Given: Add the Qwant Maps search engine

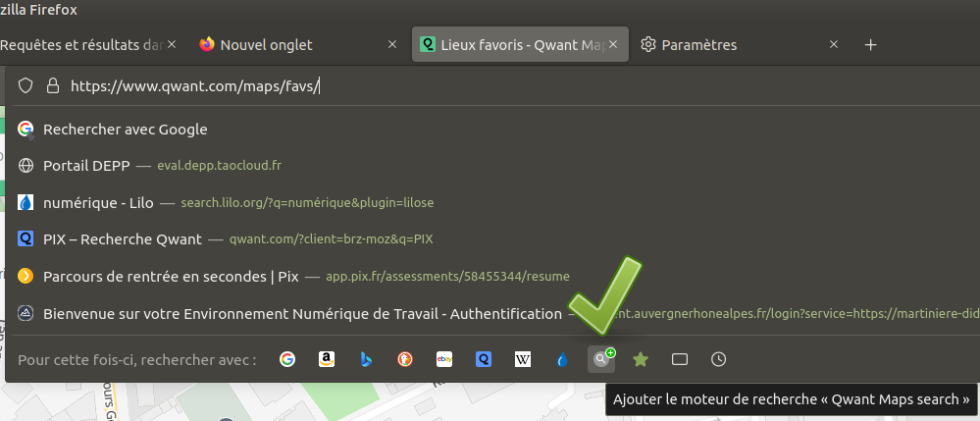Looking at the screenshot, I should coord(601,359).
